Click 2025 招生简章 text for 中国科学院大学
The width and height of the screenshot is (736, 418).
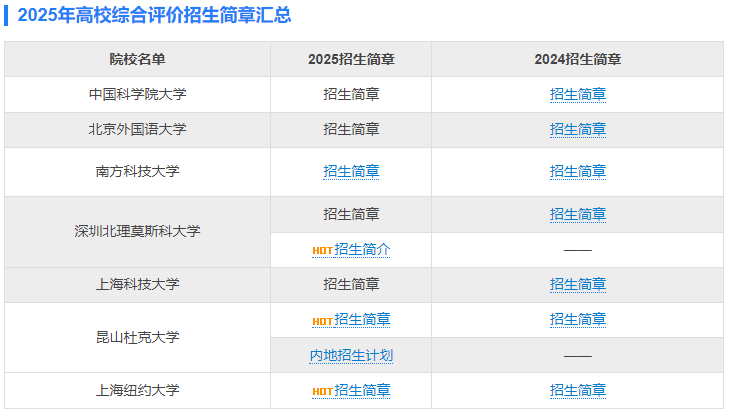click(x=351, y=94)
